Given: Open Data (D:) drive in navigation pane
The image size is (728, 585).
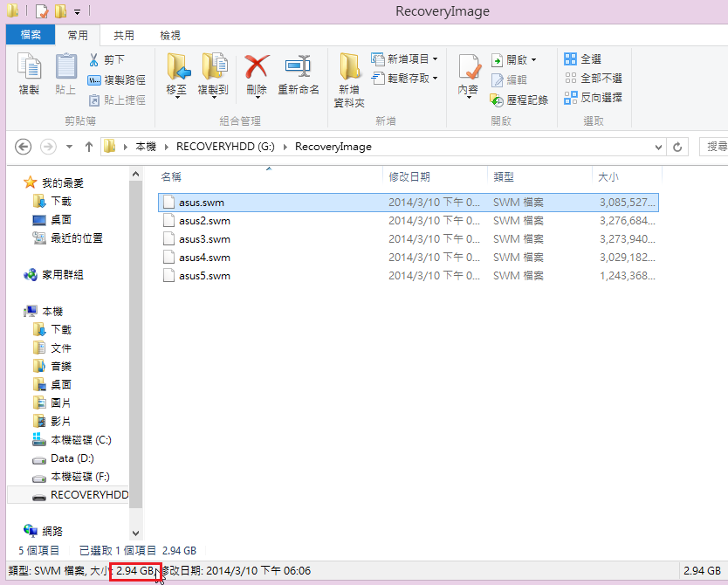Looking at the screenshot, I should (x=72, y=458).
